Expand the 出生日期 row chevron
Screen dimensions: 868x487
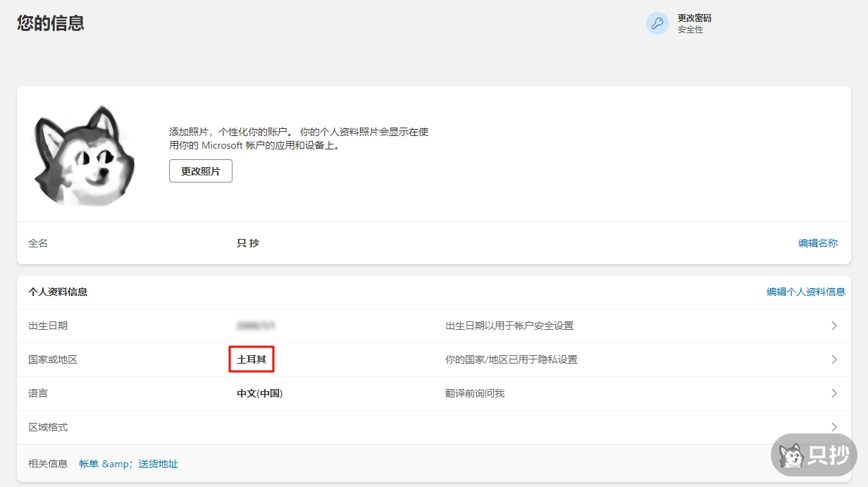pyautogui.click(x=834, y=326)
